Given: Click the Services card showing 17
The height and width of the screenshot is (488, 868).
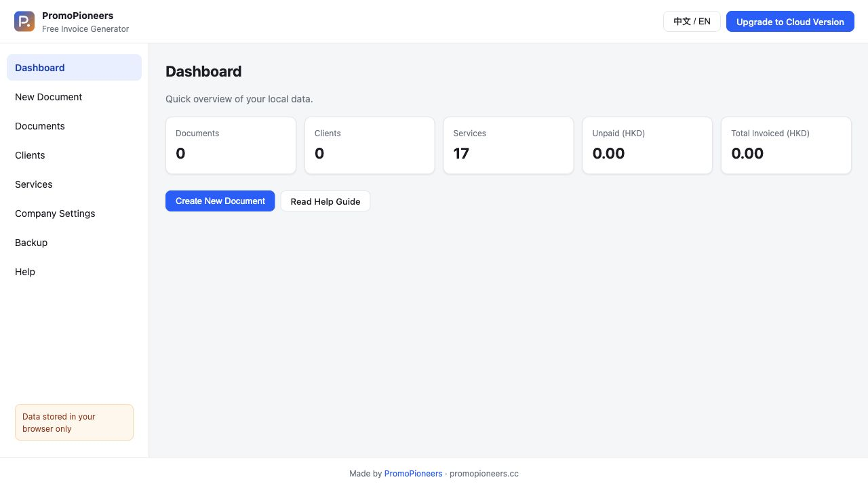Looking at the screenshot, I should (509, 146).
